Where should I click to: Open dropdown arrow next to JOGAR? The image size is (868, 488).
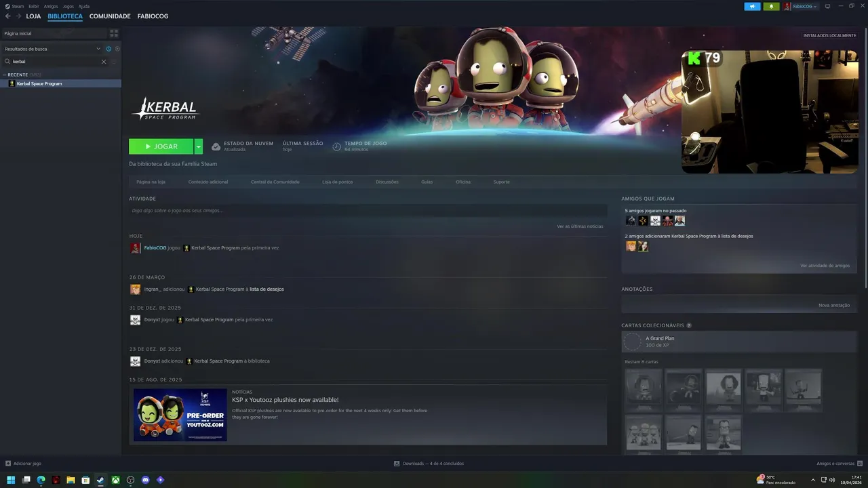(x=199, y=146)
